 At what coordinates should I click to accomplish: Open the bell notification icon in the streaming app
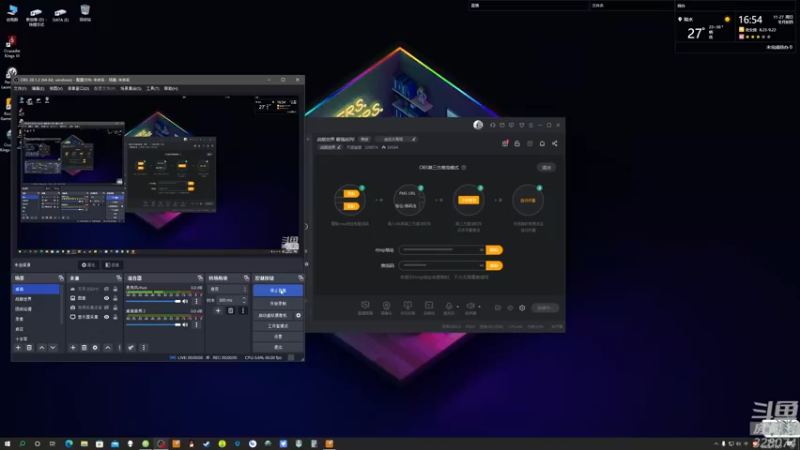pos(542,143)
